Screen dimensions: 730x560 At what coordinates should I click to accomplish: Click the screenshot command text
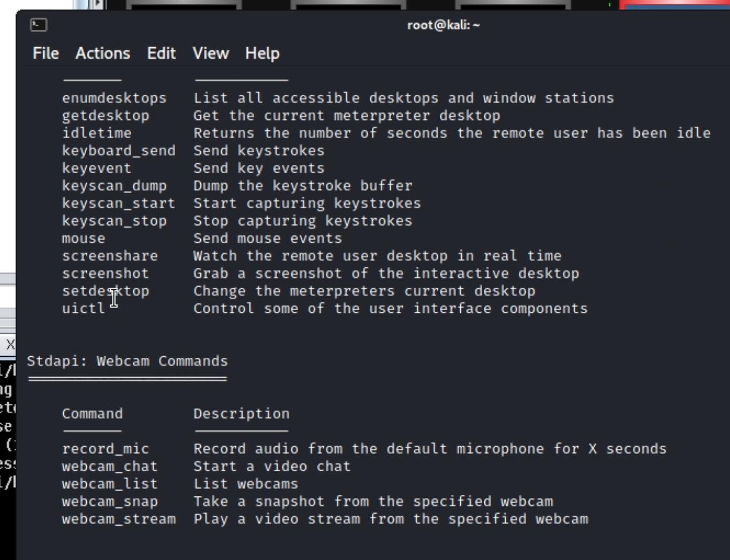[x=105, y=273]
